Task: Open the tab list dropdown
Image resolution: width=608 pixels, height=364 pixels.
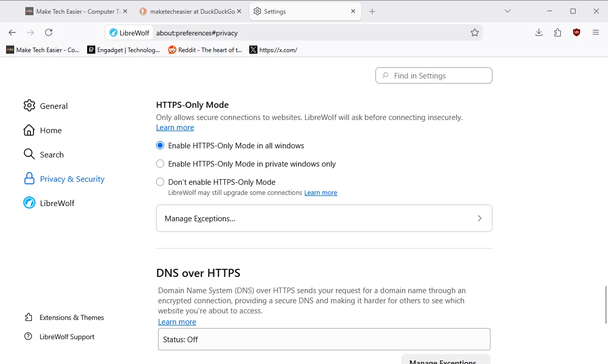Action: 508,11
